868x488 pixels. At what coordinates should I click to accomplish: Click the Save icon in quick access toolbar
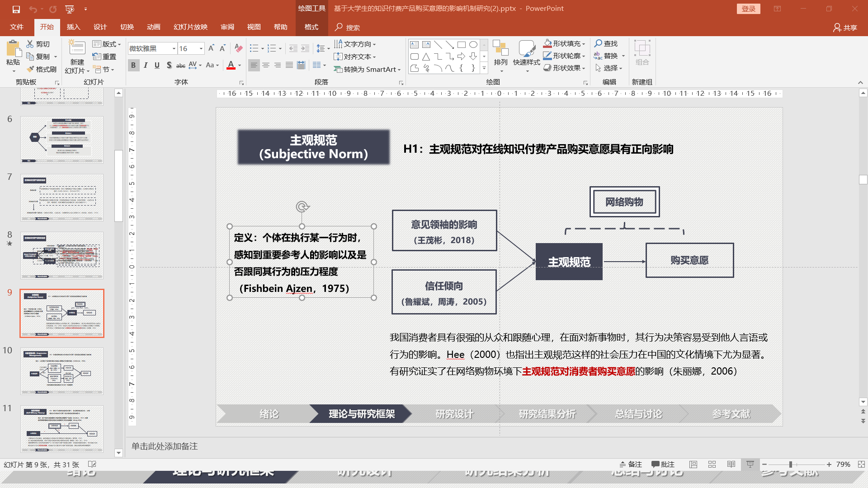point(16,9)
